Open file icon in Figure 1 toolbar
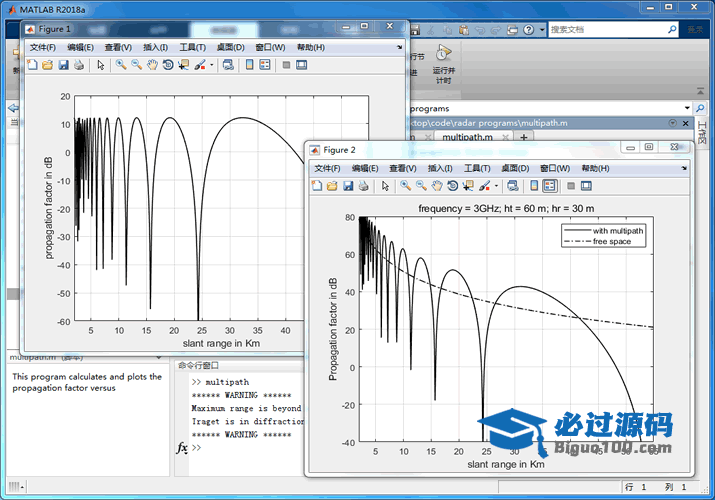 (x=47, y=65)
